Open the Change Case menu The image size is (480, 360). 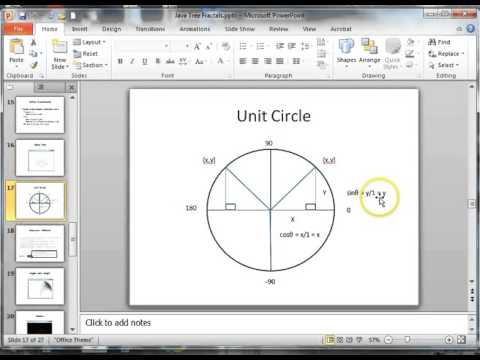click(x=201, y=61)
